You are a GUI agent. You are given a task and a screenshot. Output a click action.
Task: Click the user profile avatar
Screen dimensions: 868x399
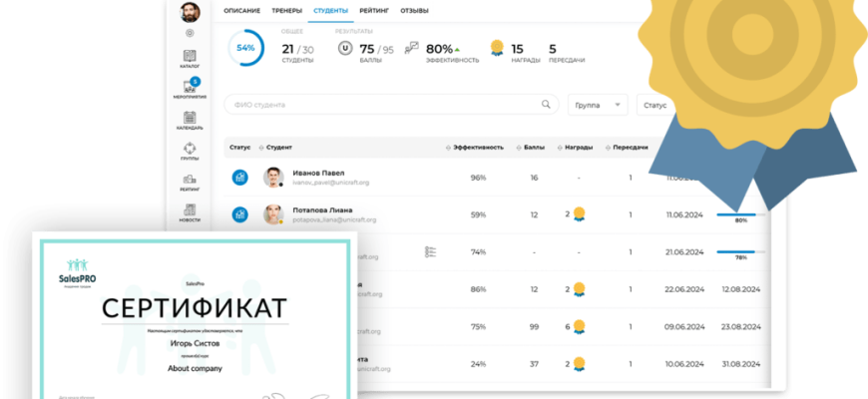[x=190, y=12]
